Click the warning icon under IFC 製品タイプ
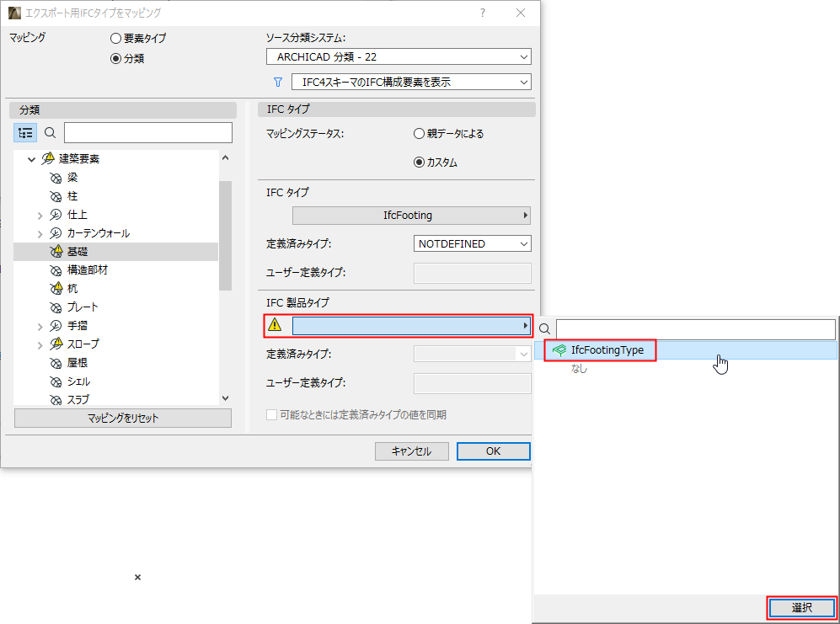The width and height of the screenshot is (840, 624). tap(275, 324)
